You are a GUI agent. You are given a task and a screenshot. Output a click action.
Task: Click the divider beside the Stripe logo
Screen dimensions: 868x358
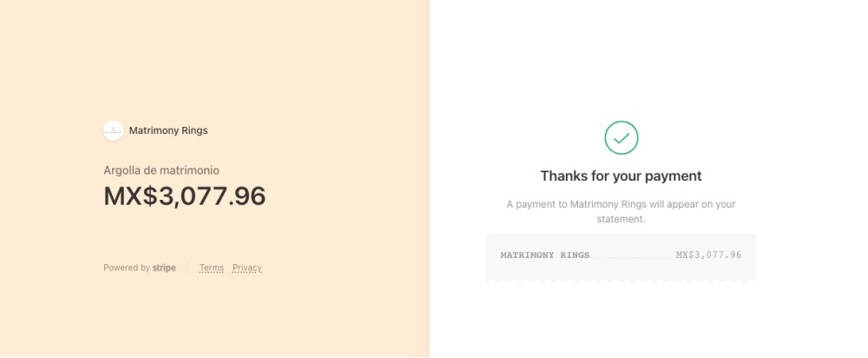click(187, 268)
